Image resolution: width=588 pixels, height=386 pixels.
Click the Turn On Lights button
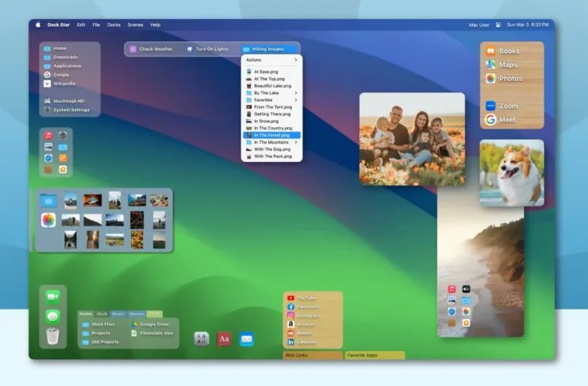point(207,49)
